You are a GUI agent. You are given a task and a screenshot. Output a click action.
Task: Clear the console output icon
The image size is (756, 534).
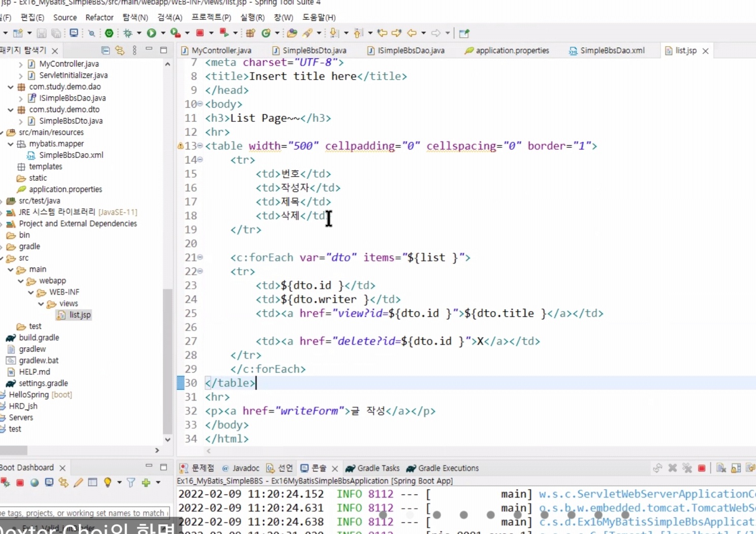pyautogui.click(x=721, y=468)
